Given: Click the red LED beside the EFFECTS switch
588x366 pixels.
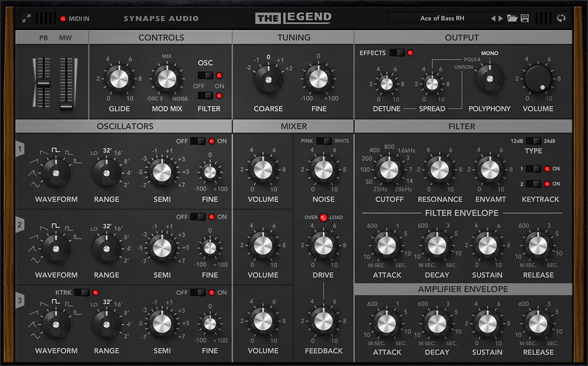Looking at the screenshot, I should tap(409, 52).
